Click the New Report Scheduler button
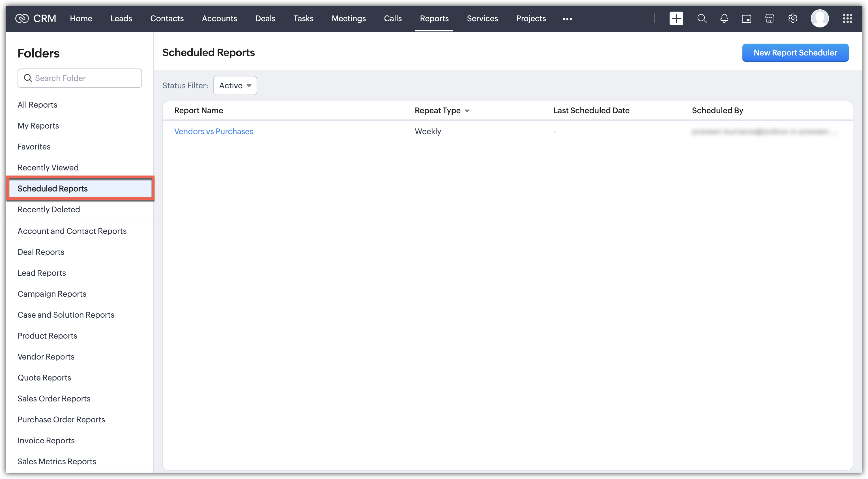Screen dimensions: 868x479 795,53
